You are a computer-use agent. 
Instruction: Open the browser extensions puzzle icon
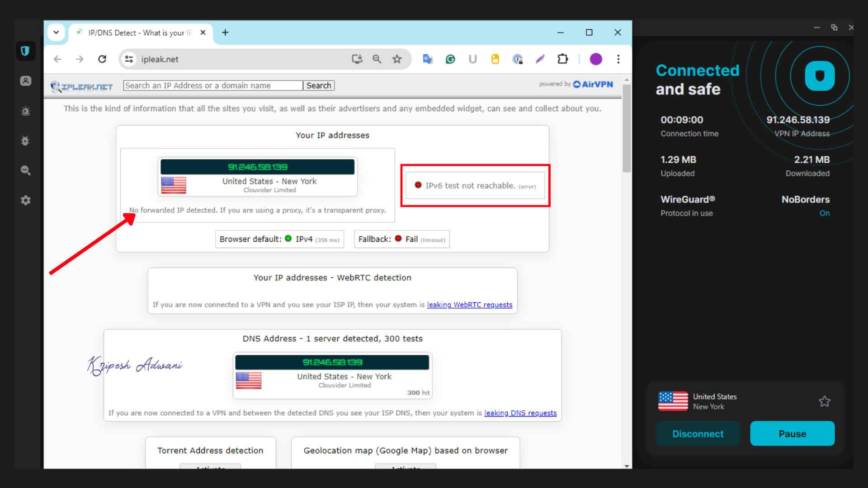pyautogui.click(x=562, y=59)
